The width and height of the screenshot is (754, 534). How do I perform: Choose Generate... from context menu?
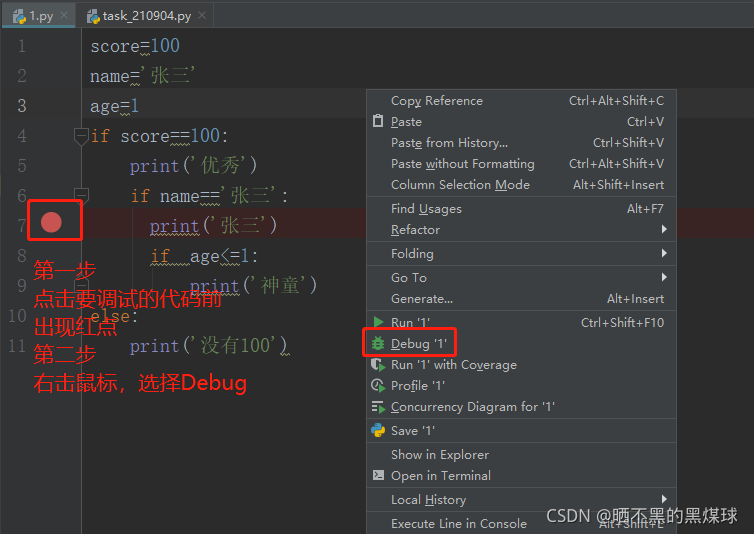[521, 299]
